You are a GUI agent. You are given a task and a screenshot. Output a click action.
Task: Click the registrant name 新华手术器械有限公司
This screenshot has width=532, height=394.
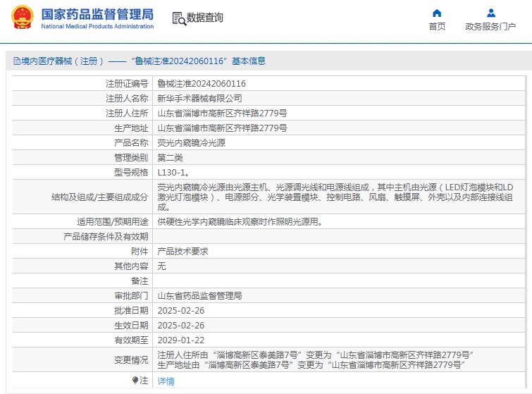199,99
